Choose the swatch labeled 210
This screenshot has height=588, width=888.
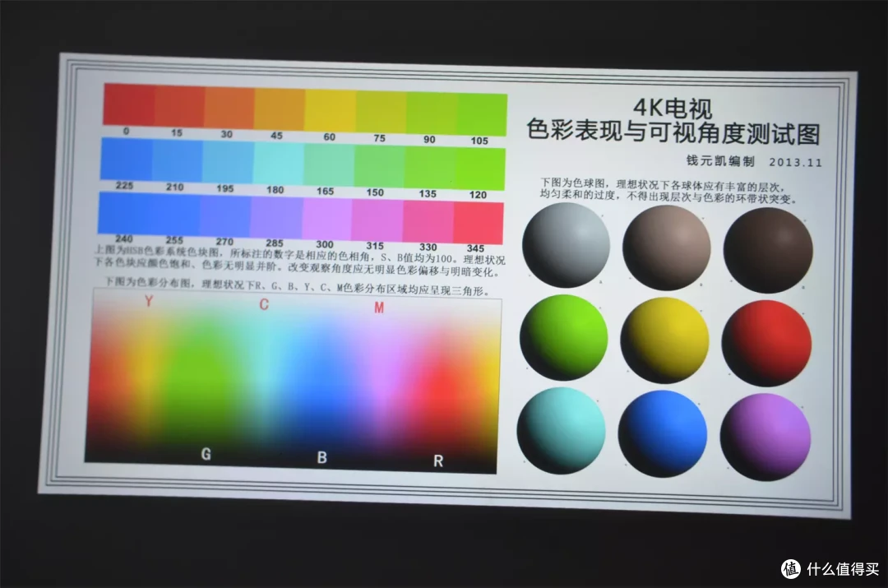coord(178,161)
